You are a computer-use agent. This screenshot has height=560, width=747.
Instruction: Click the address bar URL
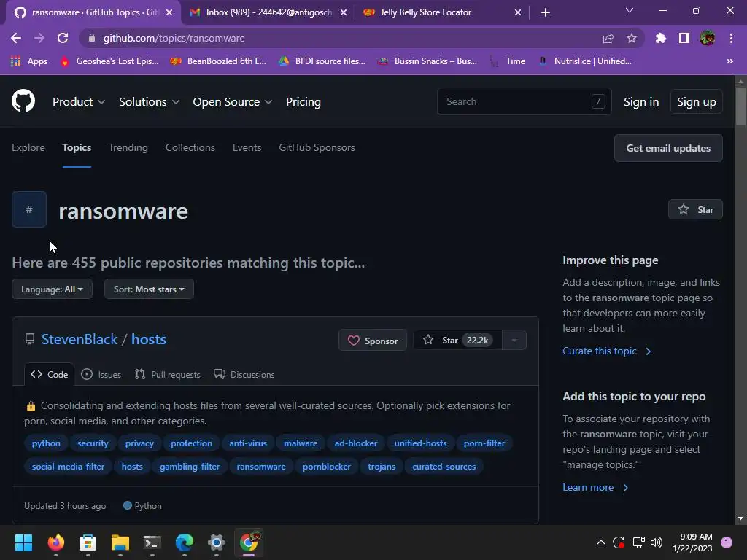point(174,38)
